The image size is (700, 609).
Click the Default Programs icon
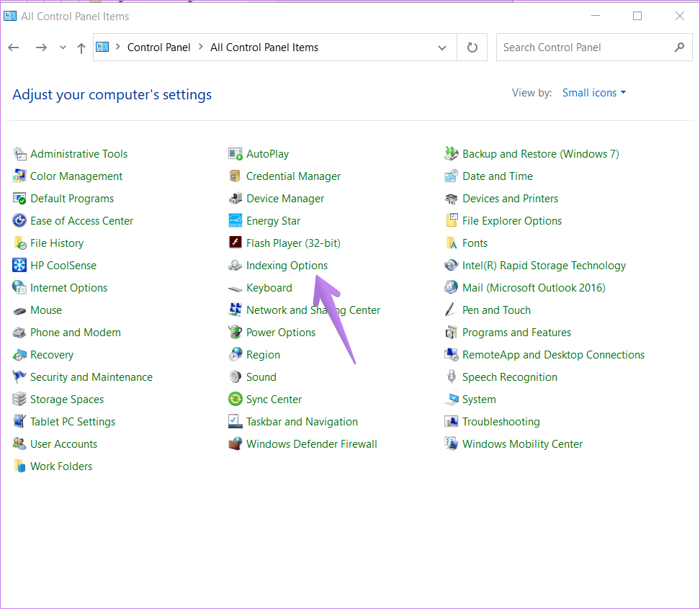click(19, 199)
